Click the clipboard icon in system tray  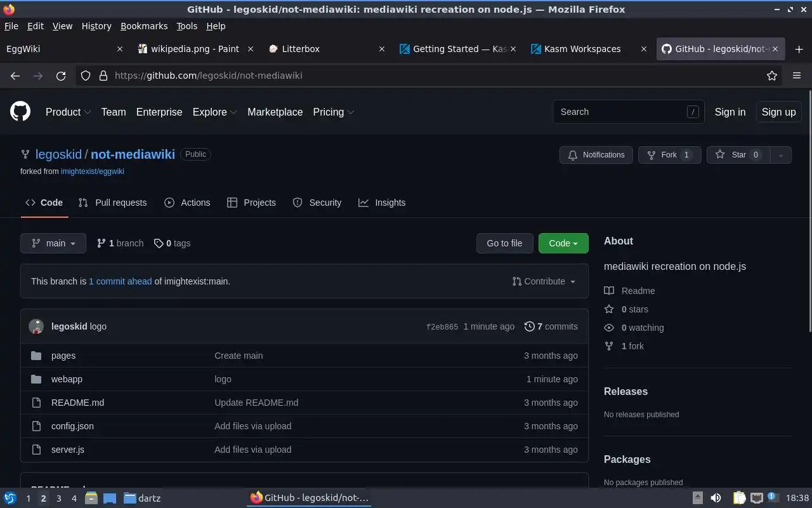[x=739, y=498]
